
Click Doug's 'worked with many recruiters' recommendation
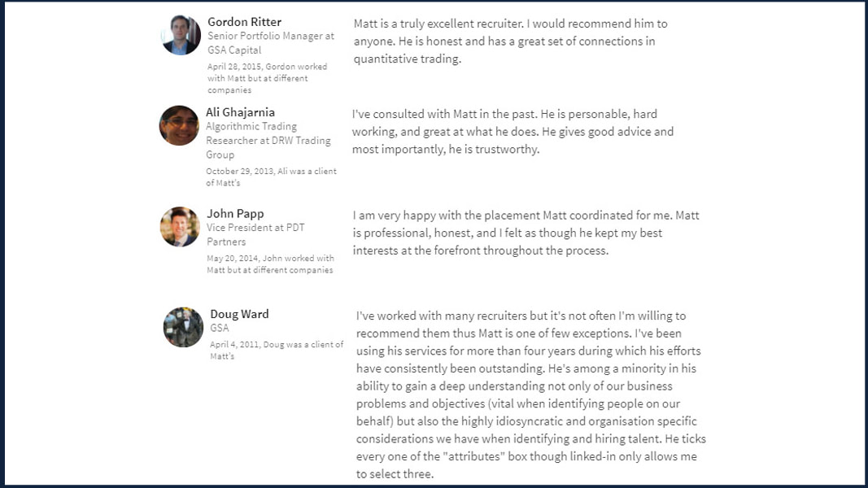tap(531, 394)
